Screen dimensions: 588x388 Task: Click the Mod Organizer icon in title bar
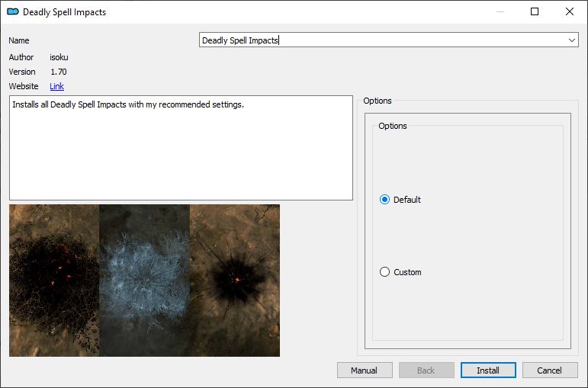(13, 12)
